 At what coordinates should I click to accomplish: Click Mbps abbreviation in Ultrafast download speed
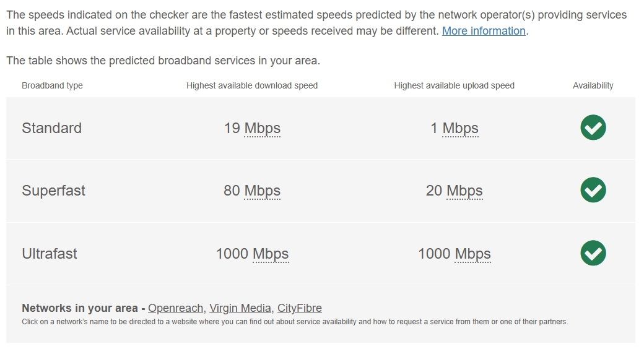[x=271, y=254]
